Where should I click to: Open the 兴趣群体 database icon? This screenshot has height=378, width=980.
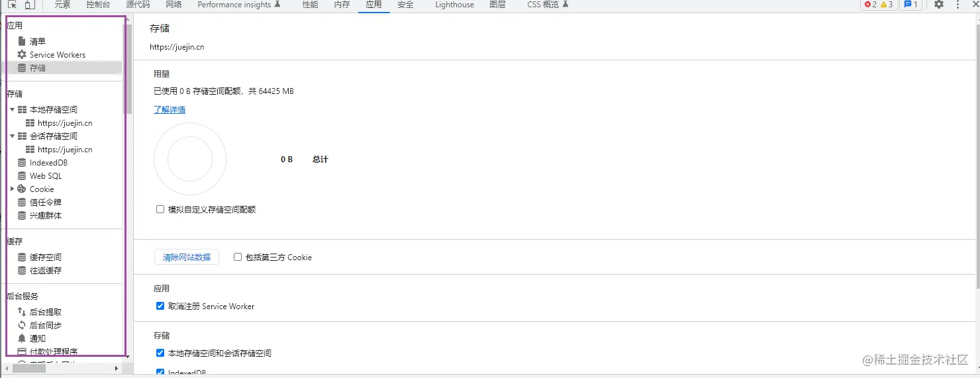[x=22, y=215]
